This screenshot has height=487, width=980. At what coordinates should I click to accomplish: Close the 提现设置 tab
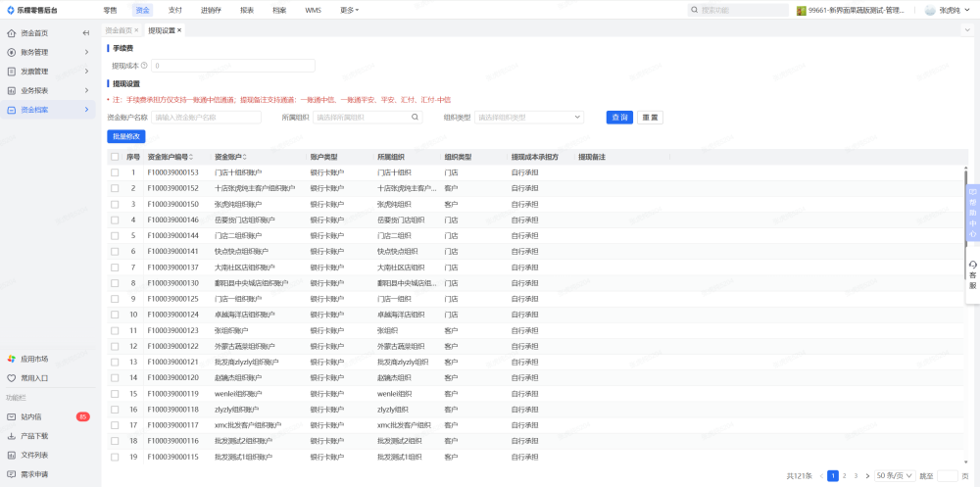(x=179, y=30)
